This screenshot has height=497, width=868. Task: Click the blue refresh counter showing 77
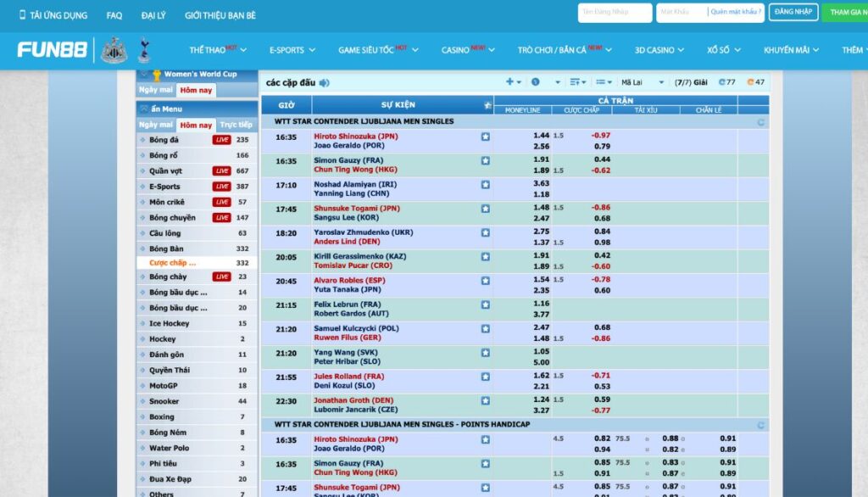pyautogui.click(x=726, y=82)
